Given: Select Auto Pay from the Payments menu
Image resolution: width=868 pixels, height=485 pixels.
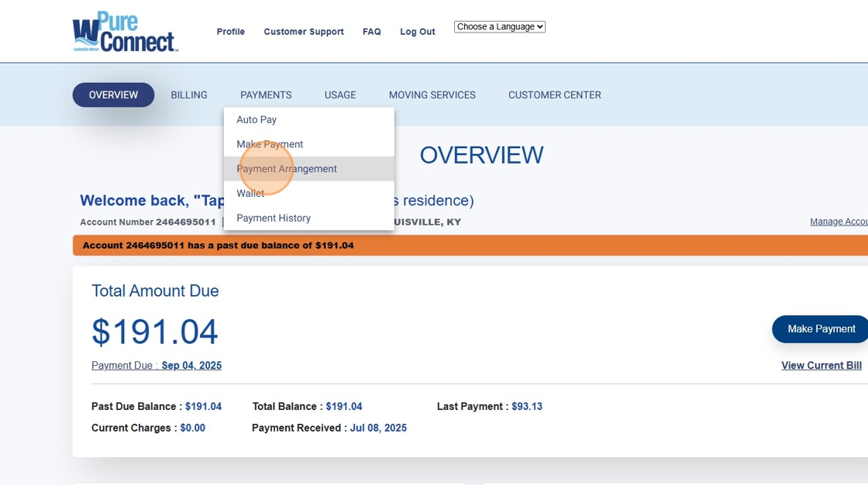Looking at the screenshot, I should (x=257, y=119).
